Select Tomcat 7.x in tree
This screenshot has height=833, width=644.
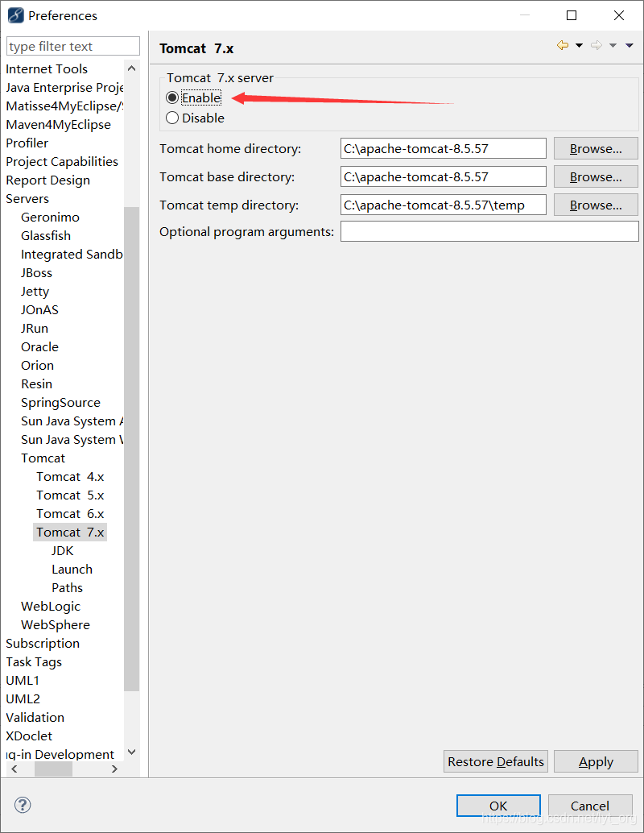tap(70, 533)
